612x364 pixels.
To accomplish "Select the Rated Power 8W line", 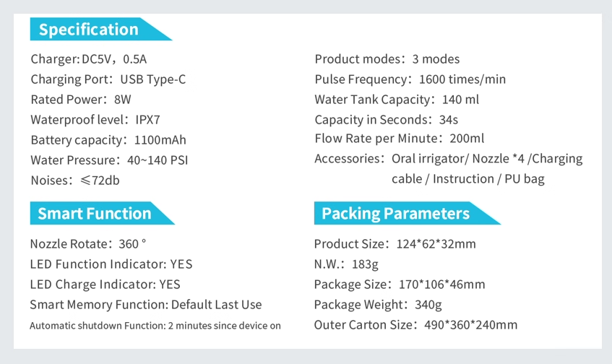I will click(81, 100).
